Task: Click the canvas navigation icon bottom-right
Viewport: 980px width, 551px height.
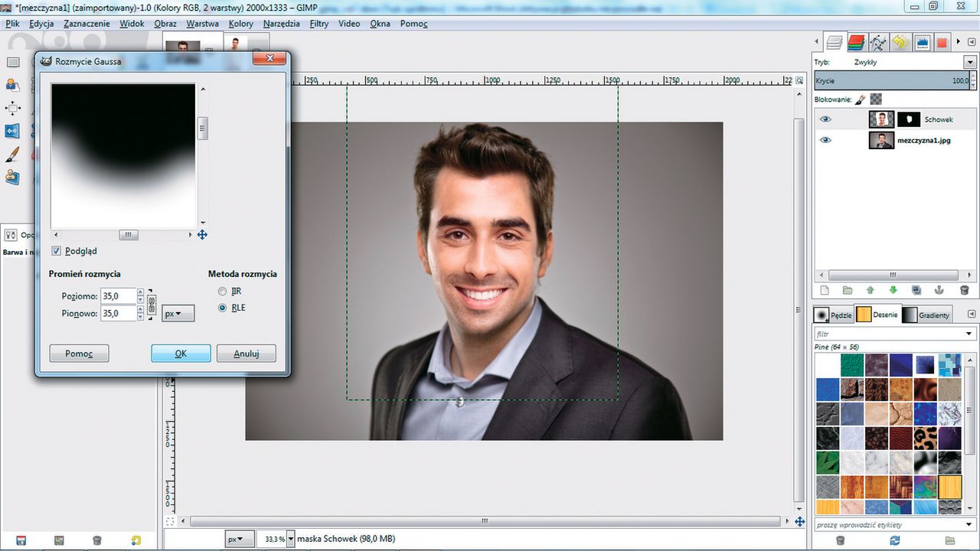Action: (799, 521)
